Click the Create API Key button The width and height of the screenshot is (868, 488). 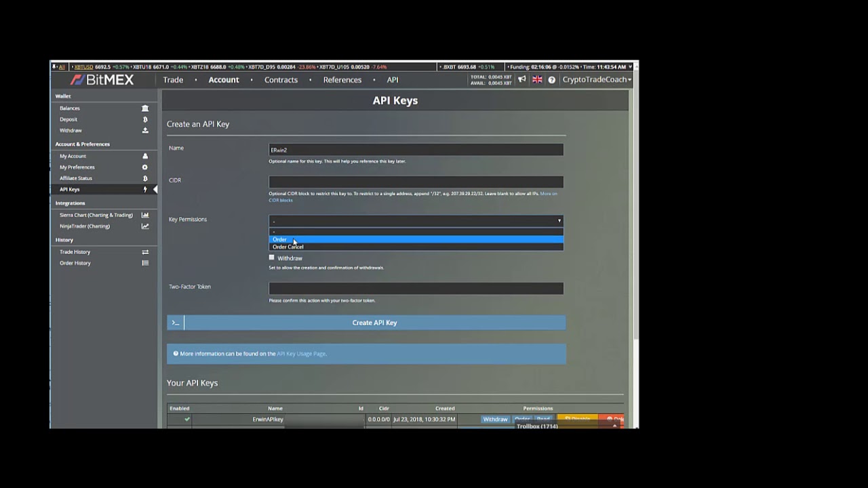pos(374,323)
